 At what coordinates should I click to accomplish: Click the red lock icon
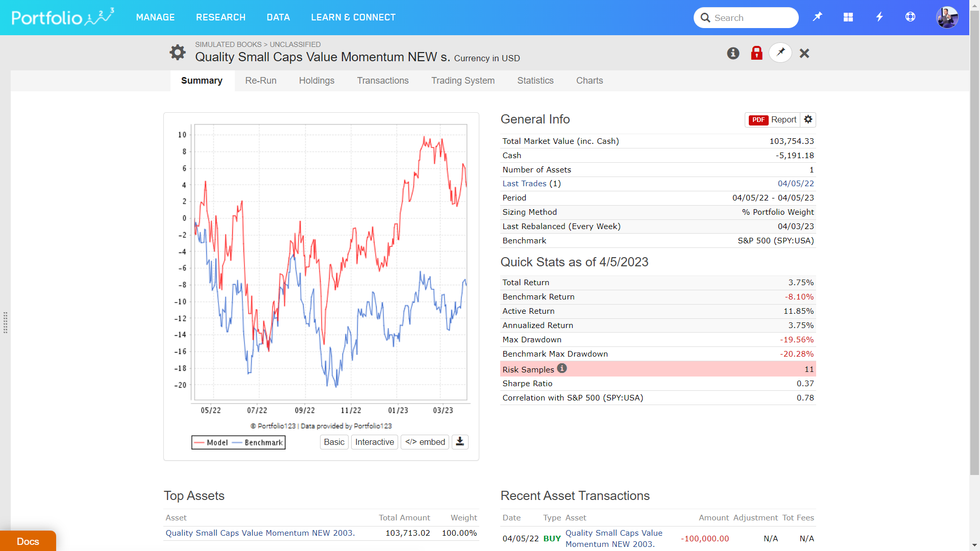(x=756, y=53)
